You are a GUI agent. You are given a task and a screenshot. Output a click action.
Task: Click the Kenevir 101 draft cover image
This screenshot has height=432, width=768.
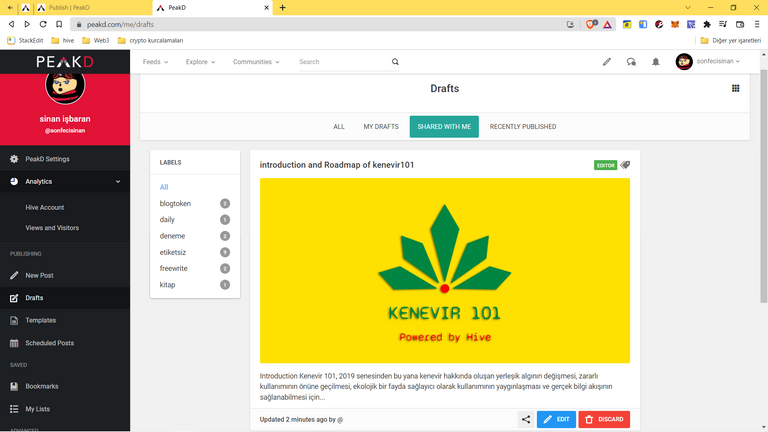445,271
